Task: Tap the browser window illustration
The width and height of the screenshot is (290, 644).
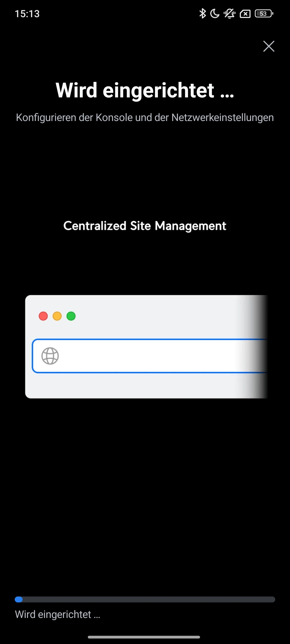Action: click(x=147, y=347)
